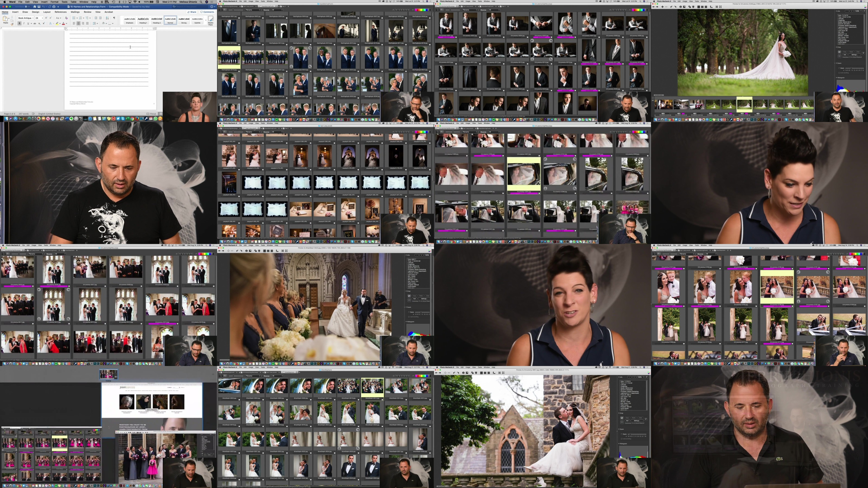Click the info icon on thumbnail StarlingKayla-0022.jpg
The height and width of the screenshot is (488, 868).
292,66
